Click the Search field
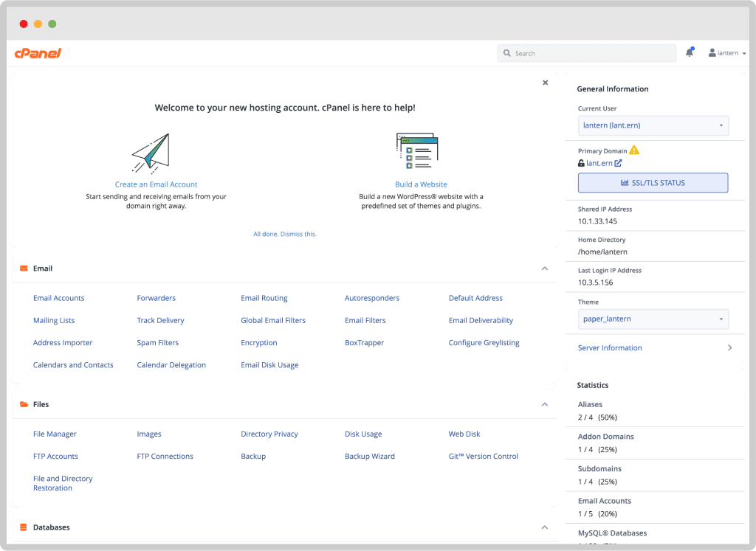This screenshot has height=551, width=756. (586, 53)
